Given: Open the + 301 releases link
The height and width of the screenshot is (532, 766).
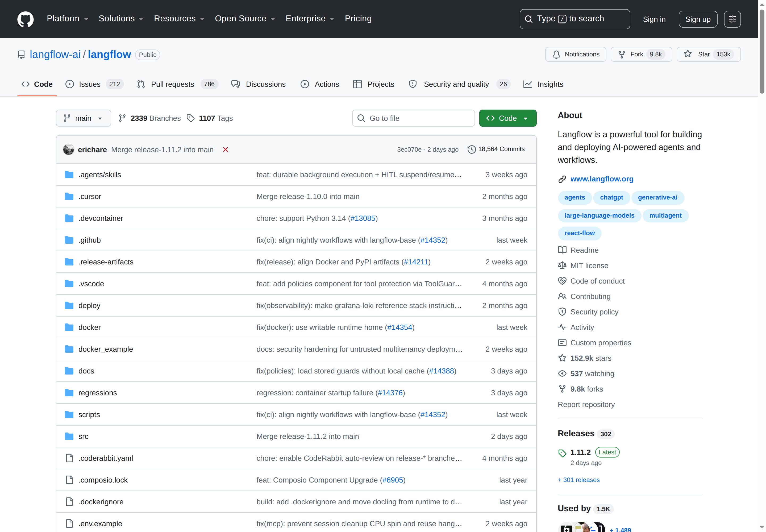Looking at the screenshot, I should 578,480.
